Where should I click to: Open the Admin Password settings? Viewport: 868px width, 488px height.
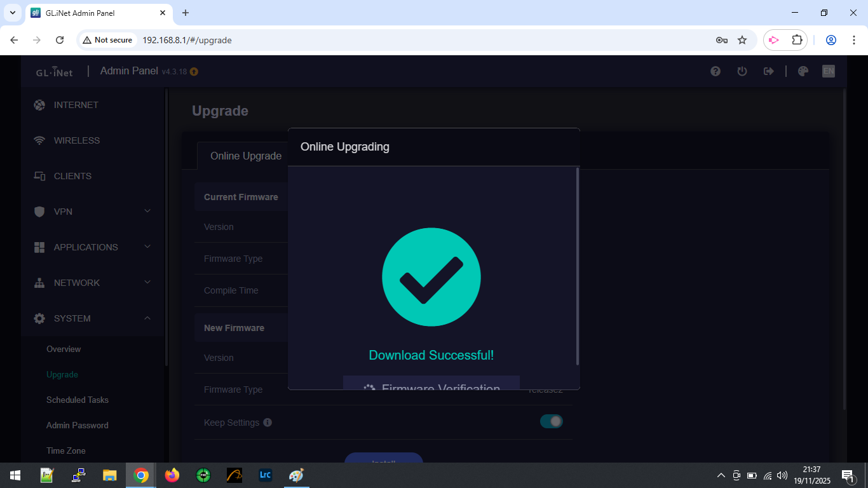(78, 425)
